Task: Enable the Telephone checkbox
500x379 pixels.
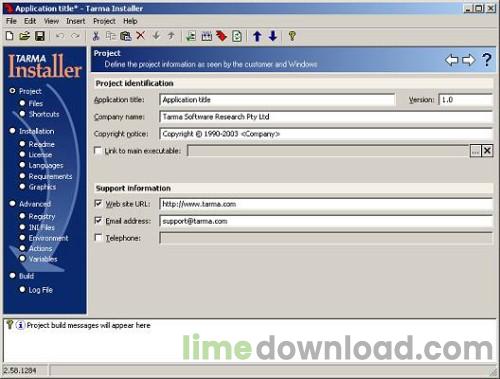Action: 98,238
